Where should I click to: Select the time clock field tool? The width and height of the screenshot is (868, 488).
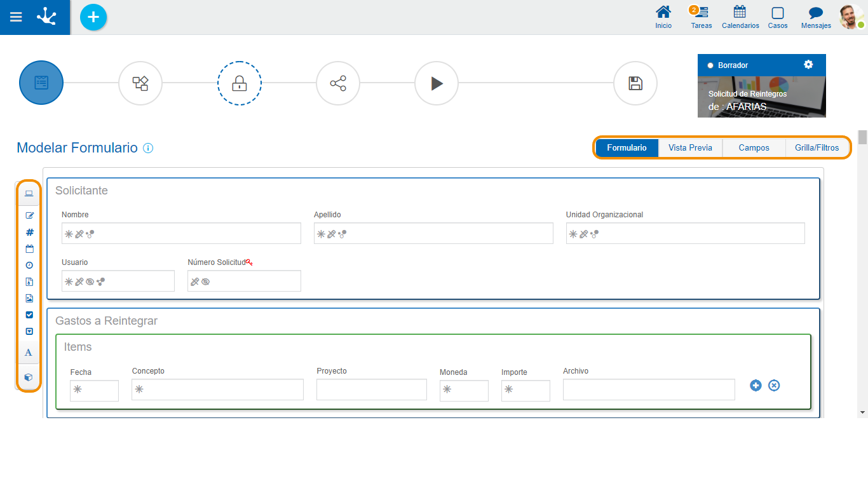(x=29, y=265)
